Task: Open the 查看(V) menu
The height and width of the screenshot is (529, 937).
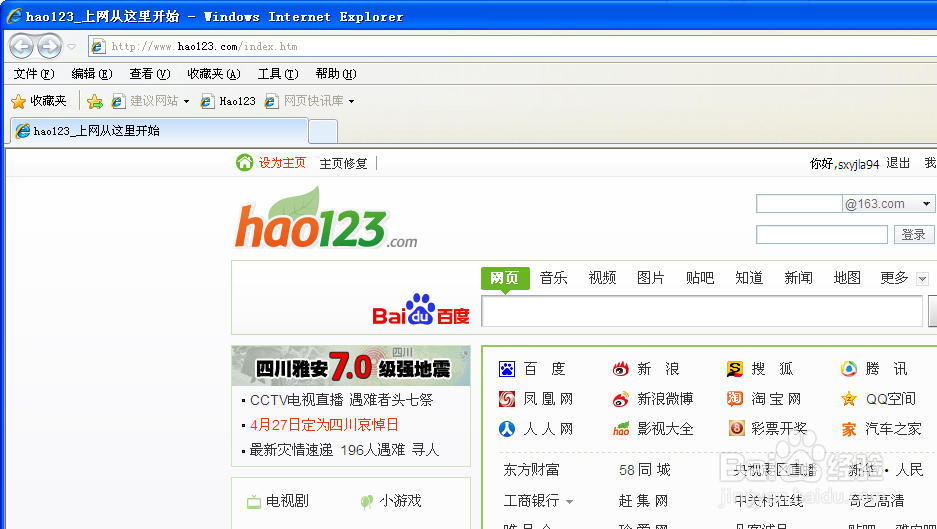Action: (149, 74)
